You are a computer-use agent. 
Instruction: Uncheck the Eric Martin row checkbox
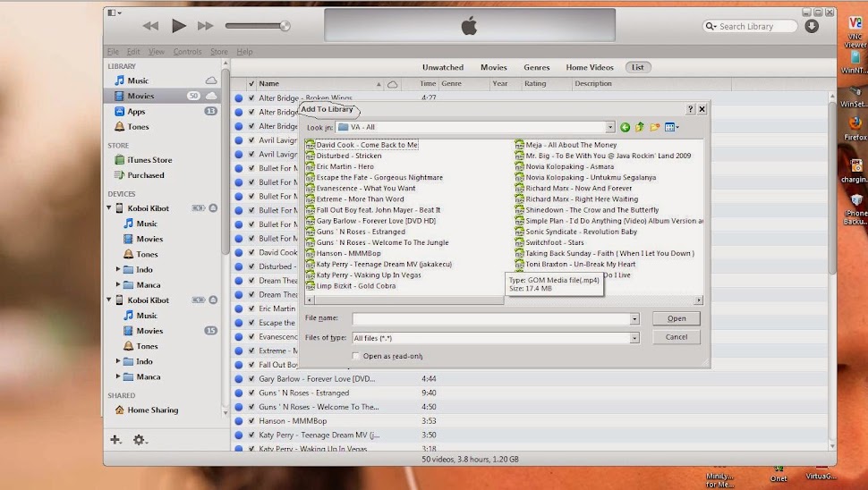(251, 308)
